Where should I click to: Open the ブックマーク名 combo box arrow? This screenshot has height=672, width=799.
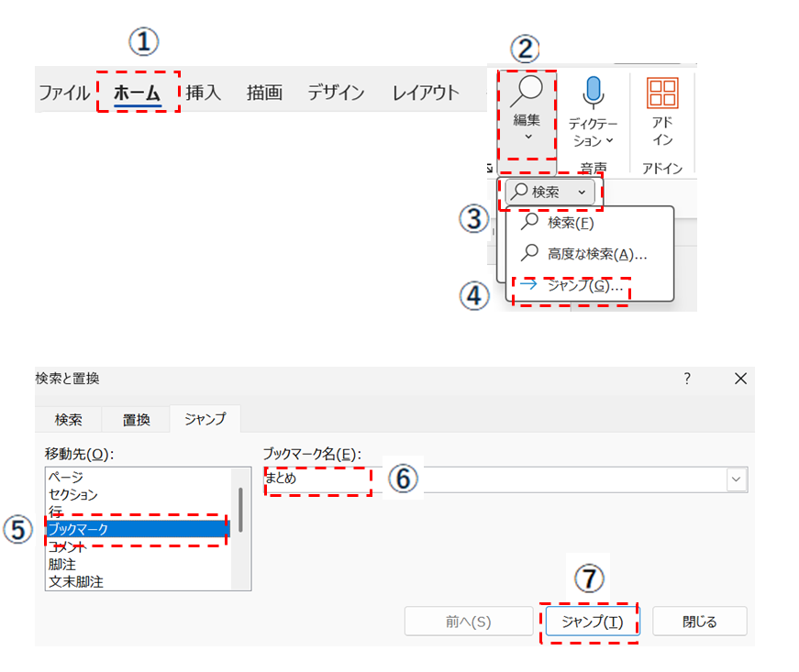pos(736,478)
